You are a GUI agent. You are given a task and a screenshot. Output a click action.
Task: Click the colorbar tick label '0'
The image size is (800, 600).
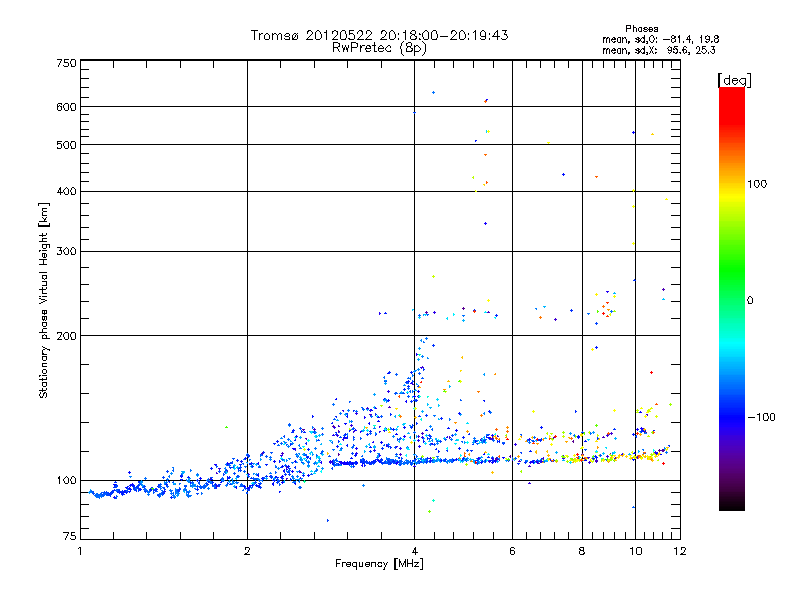click(x=750, y=301)
